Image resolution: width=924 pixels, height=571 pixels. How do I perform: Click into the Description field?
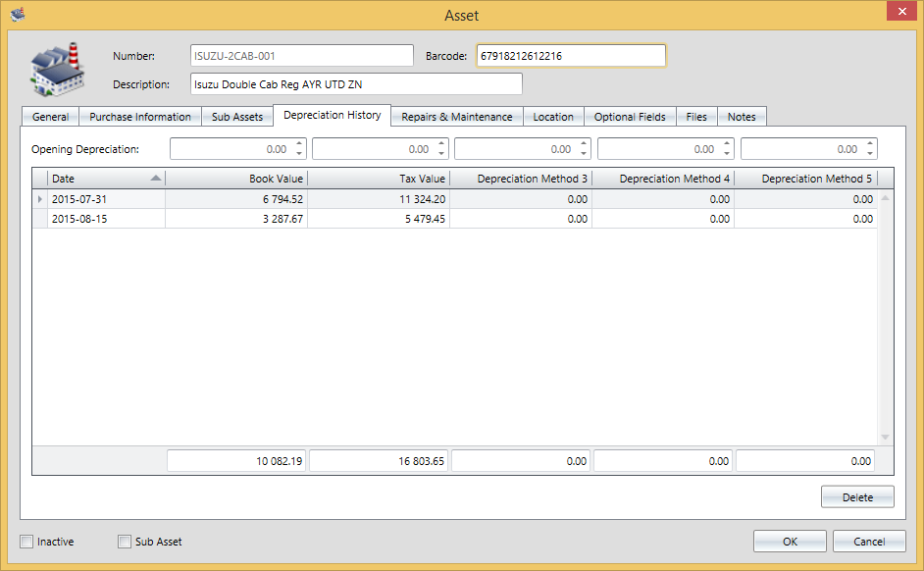pyautogui.click(x=356, y=83)
